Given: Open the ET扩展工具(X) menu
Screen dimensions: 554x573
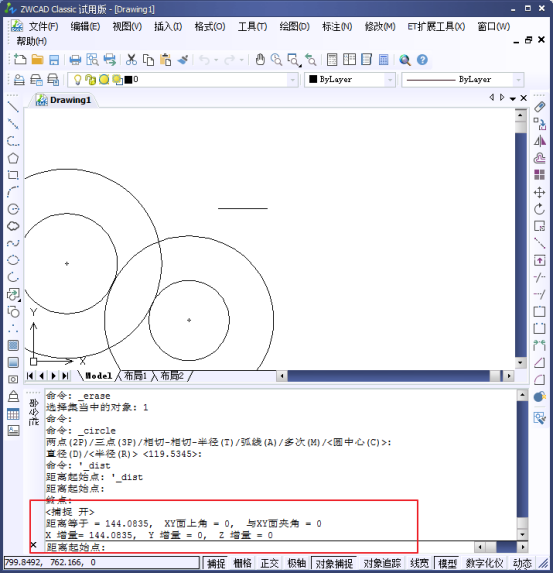Looking at the screenshot, I should coord(436,27).
